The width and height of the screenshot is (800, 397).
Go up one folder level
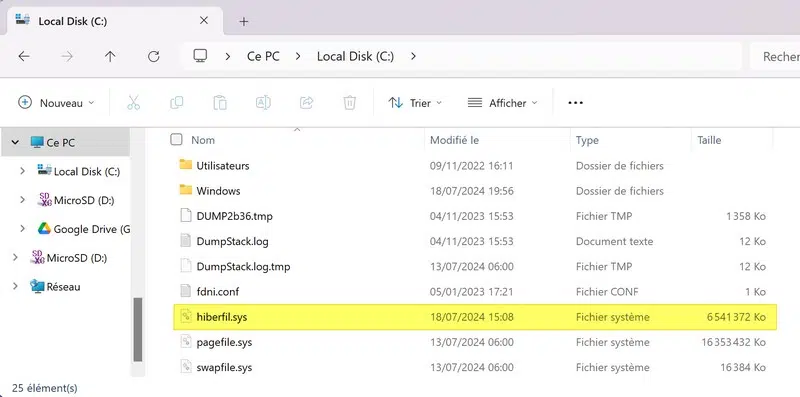tap(110, 56)
